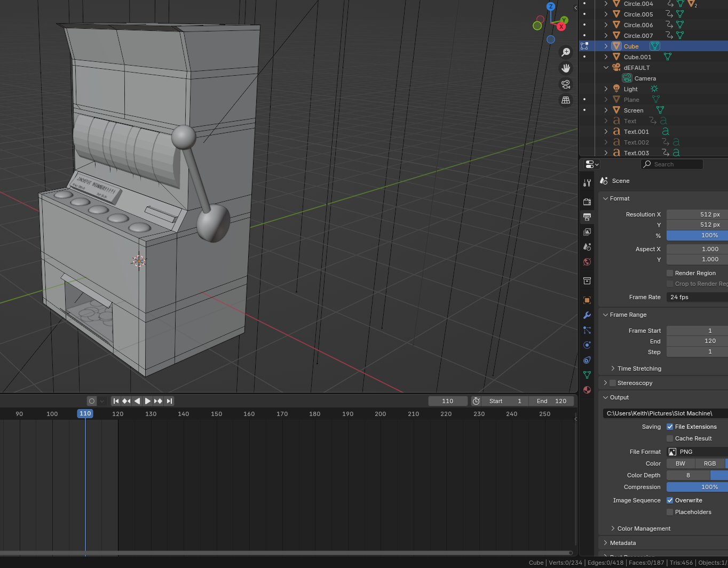728x568 pixels.
Task: Open the Object properties tab
Action: (587, 300)
